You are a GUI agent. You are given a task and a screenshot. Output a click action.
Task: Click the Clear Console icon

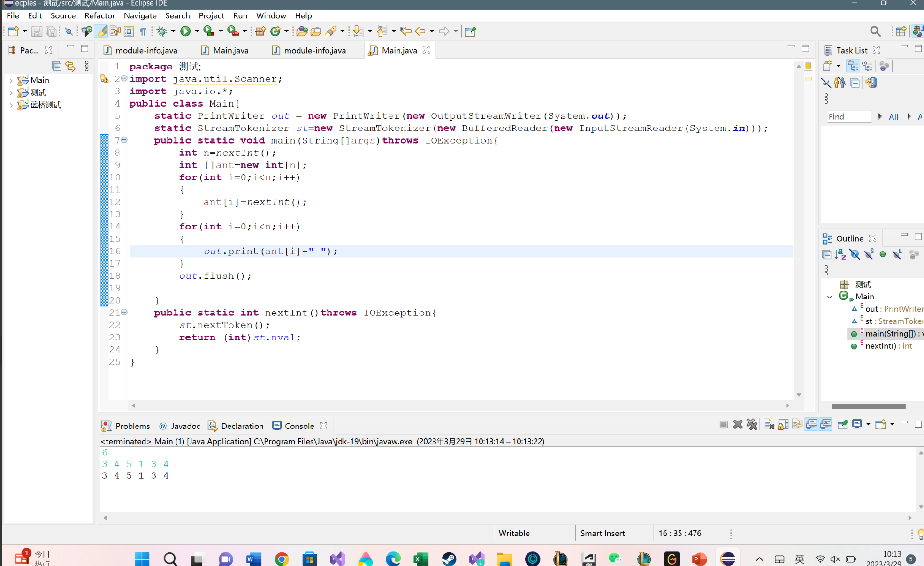tap(768, 425)
